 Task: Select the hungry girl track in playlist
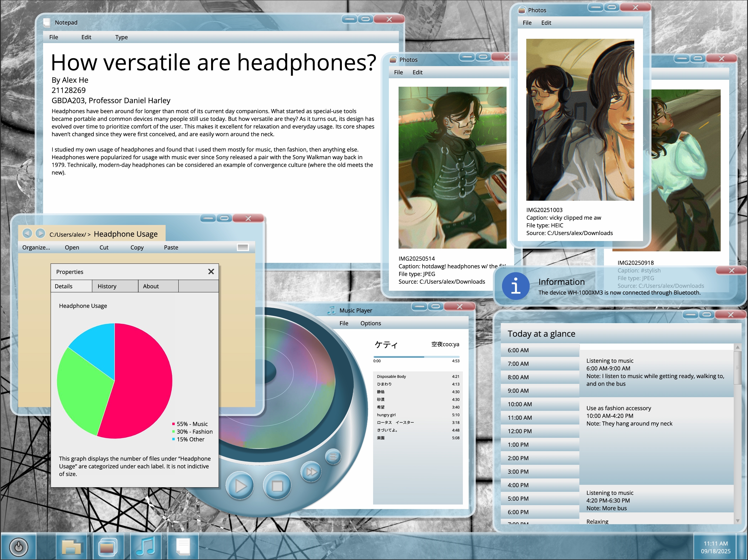pyautogui.click(x=386, y=415)
